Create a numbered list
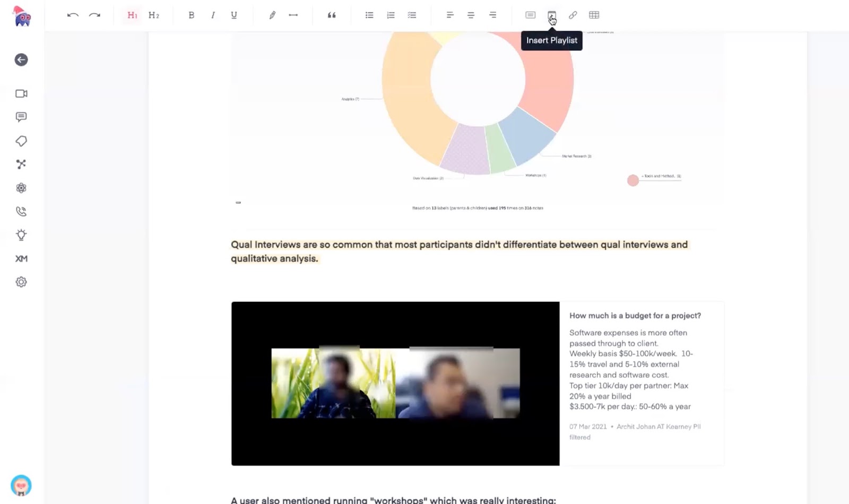This screenshot has width=849, height=504. tap(391, 15)
